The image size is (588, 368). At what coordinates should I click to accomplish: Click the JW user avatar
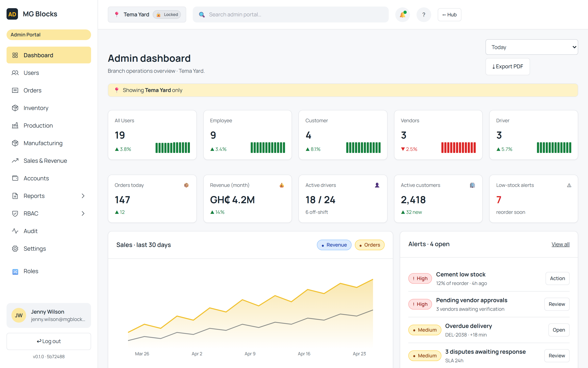click(x=19, y=315)
